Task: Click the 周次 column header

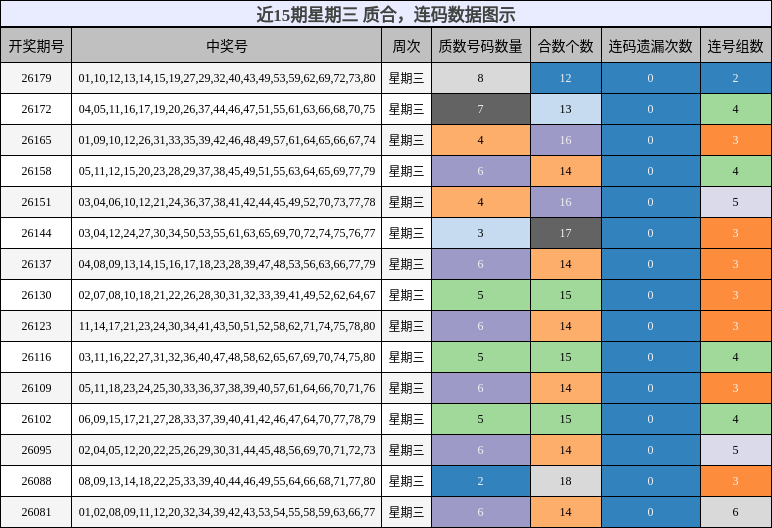Action: pyautogui.click(x=406, y=45)
